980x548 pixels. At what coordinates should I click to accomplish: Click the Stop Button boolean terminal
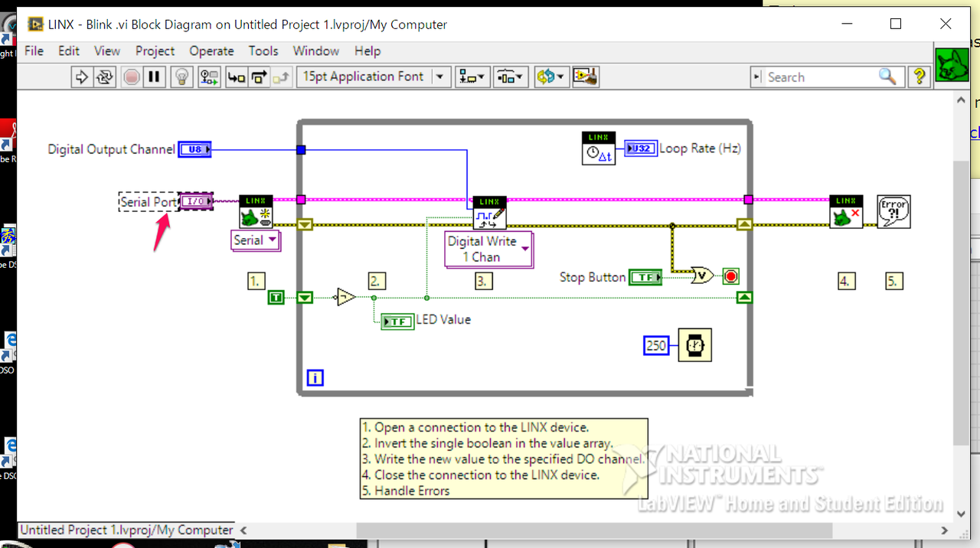(x=645, y=277)
